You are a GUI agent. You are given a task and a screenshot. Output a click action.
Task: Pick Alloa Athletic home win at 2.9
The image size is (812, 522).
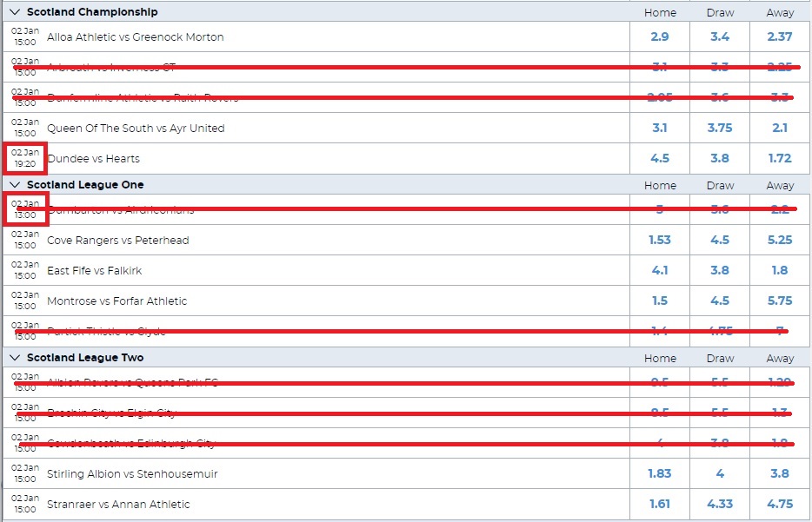(x=660, y=36)
